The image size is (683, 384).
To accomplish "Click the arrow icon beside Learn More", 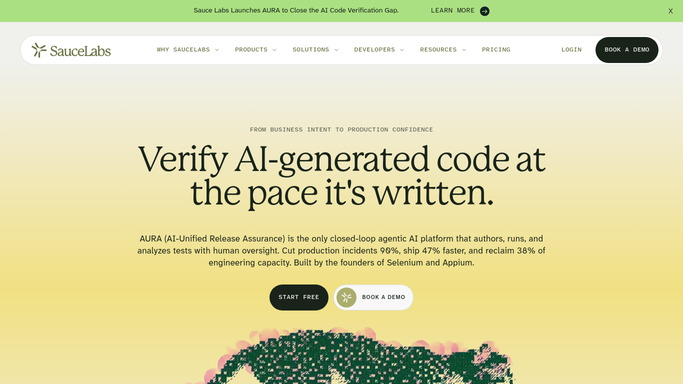I will click(484, 11).
